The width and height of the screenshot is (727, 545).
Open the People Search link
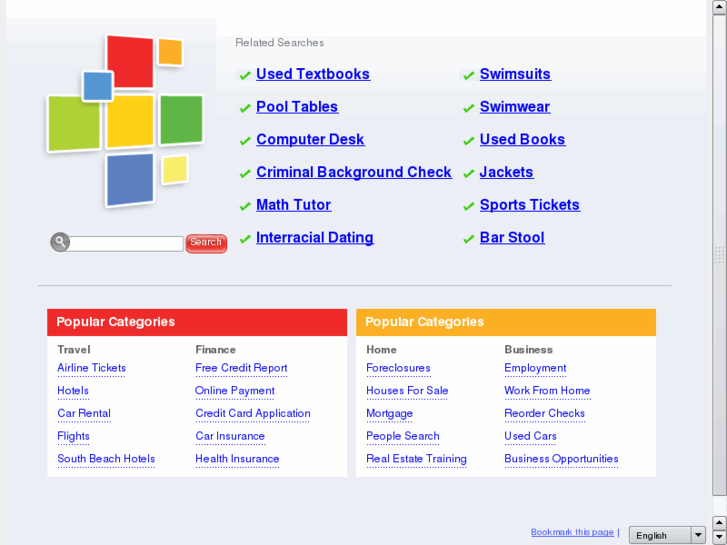(x=402, y=436)
